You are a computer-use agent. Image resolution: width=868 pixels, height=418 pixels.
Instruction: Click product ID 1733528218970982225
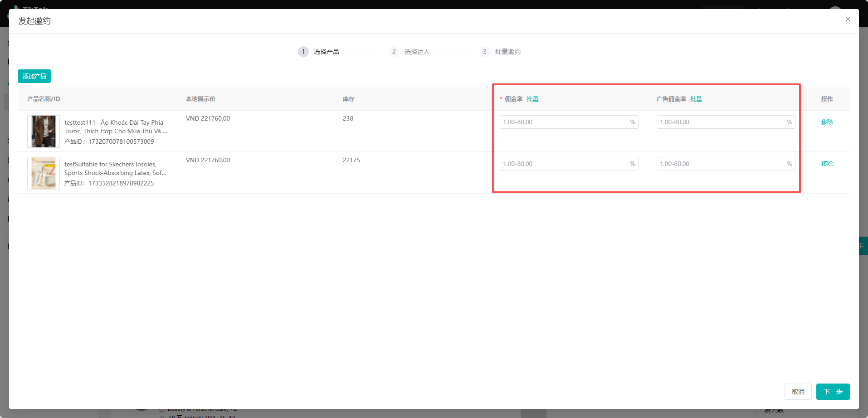(121, 183)
